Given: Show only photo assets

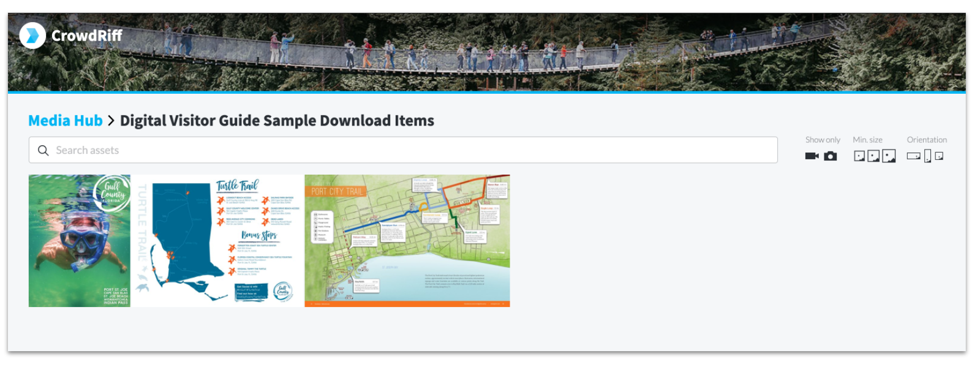Looking at the screenshot, I should click(x=831, y=156).
